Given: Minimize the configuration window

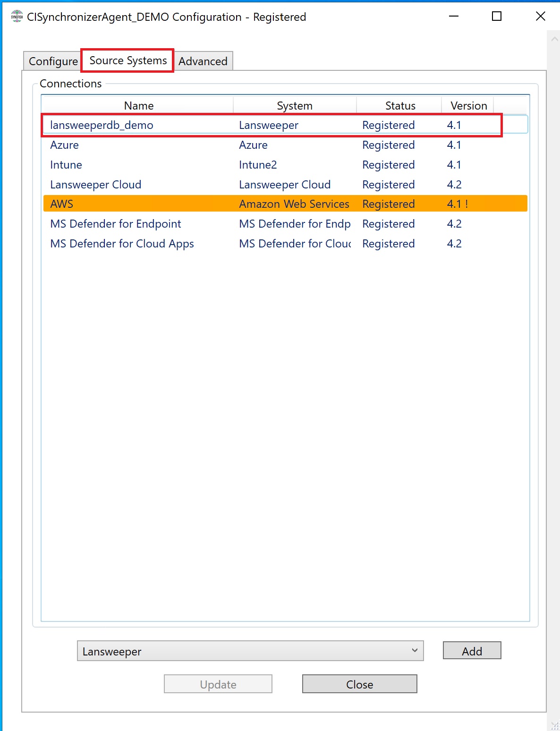Looking at the screenshot, I should [x=454, y=17].
